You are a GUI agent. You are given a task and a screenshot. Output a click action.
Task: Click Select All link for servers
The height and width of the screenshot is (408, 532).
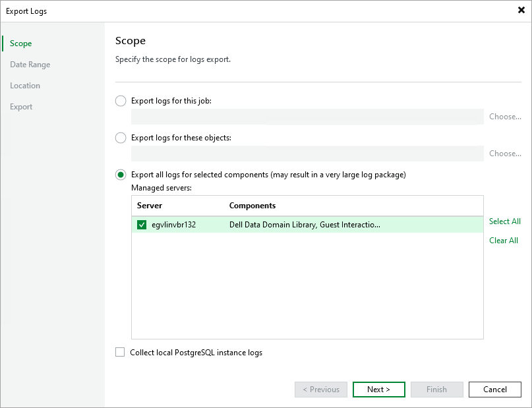pyautogui.click(x=505, y=221)
